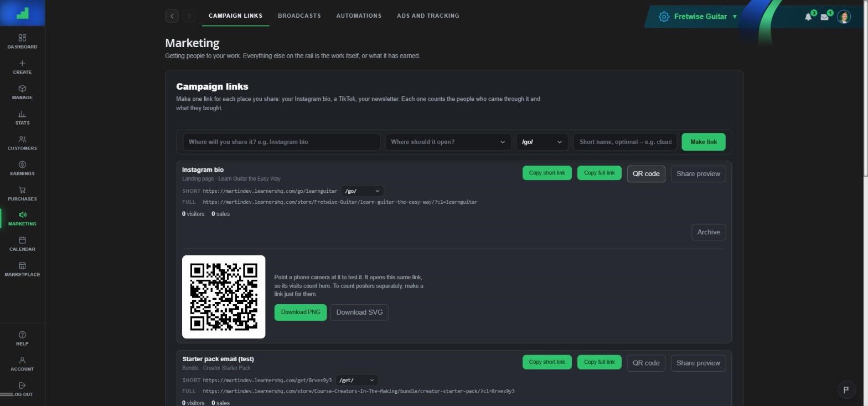Viewport: 868px width, 406px height.
Task: Expand the 'Where should it open?' dropdown
Action: pyautogui.click(x=447, y=142)
